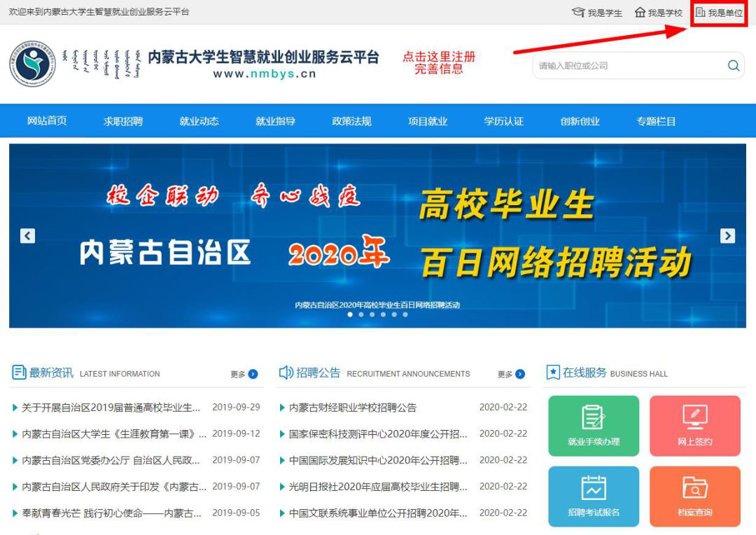This screenshot has height=535, width=756.
Task: Expand 更多 in 招聘公告 section
Action: [x=511, y=374]
